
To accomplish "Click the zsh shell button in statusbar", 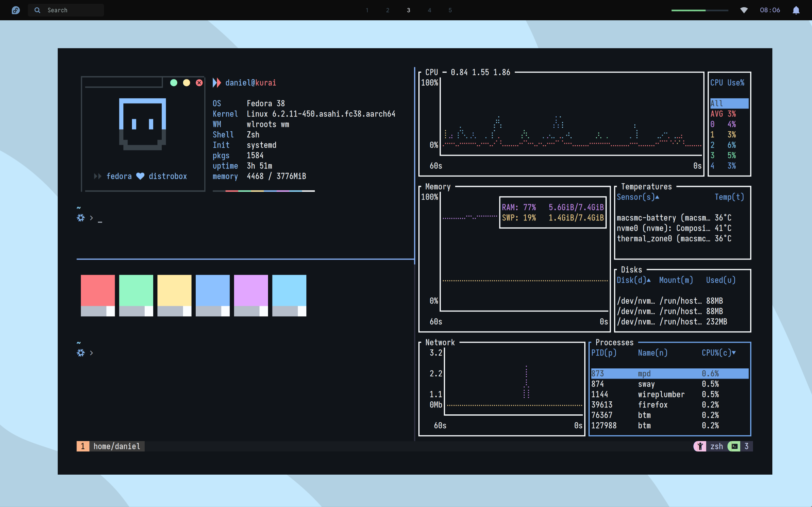I will pos(716,446).
